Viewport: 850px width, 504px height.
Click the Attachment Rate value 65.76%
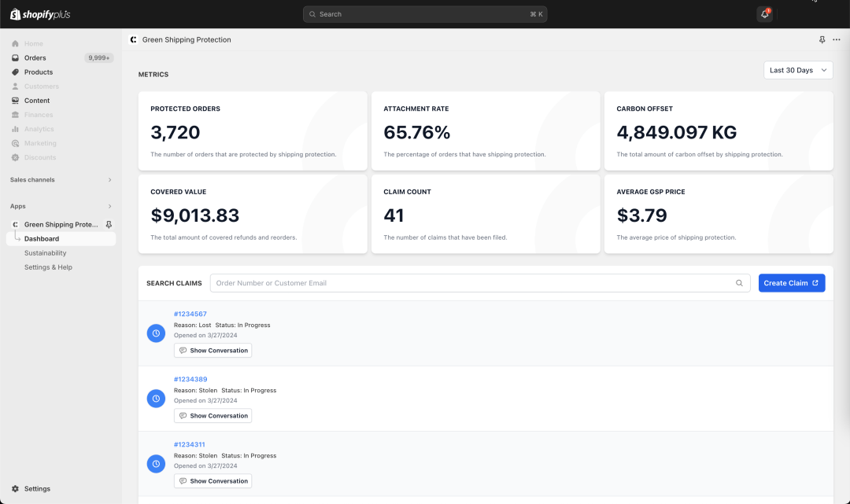(x=417, y=133)
